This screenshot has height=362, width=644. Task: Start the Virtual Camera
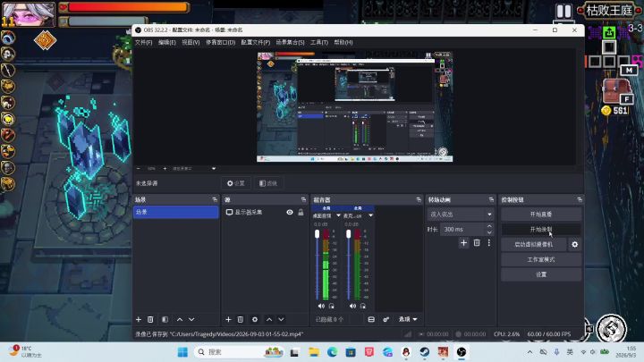click(533, 244)
